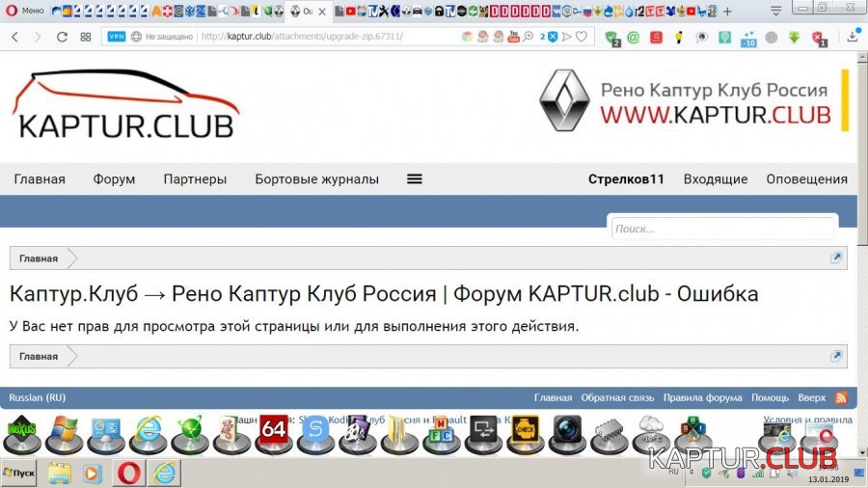Click the Не защищено globe icon

point(136,37)
